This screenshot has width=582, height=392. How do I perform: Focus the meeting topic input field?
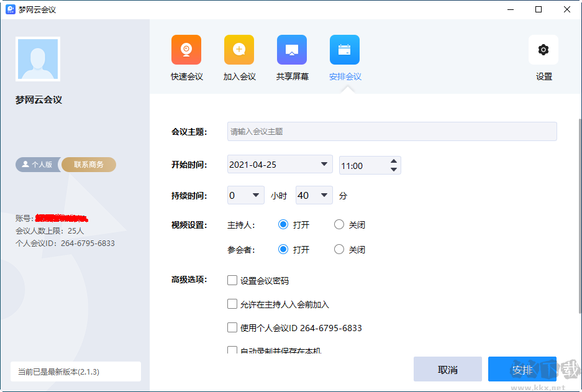(392, 132)
